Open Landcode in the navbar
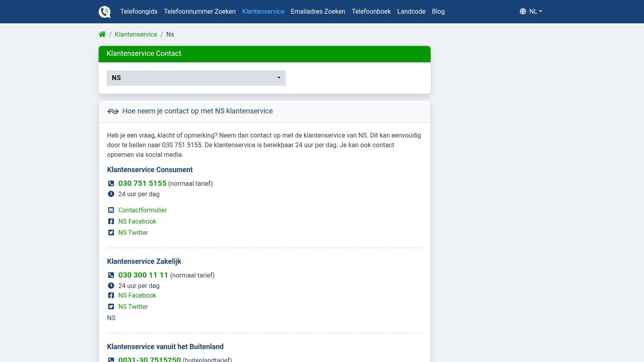 (411, 11)
